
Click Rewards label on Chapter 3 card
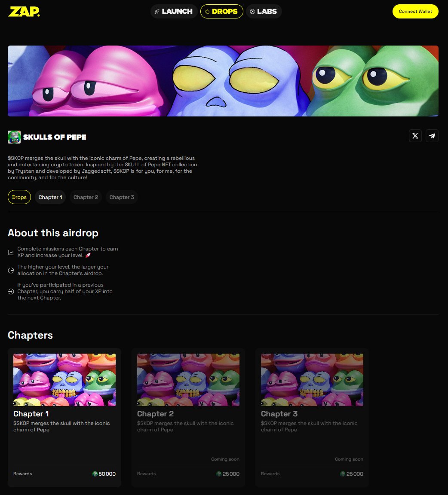click(x=270, y=474)
